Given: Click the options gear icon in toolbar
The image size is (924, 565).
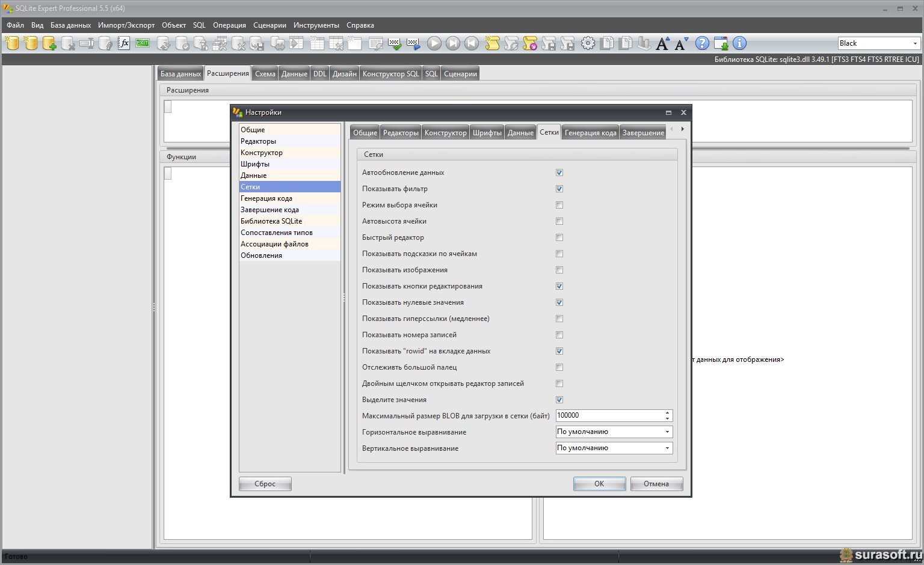Looking at the screenshot, I should point(588,43).
